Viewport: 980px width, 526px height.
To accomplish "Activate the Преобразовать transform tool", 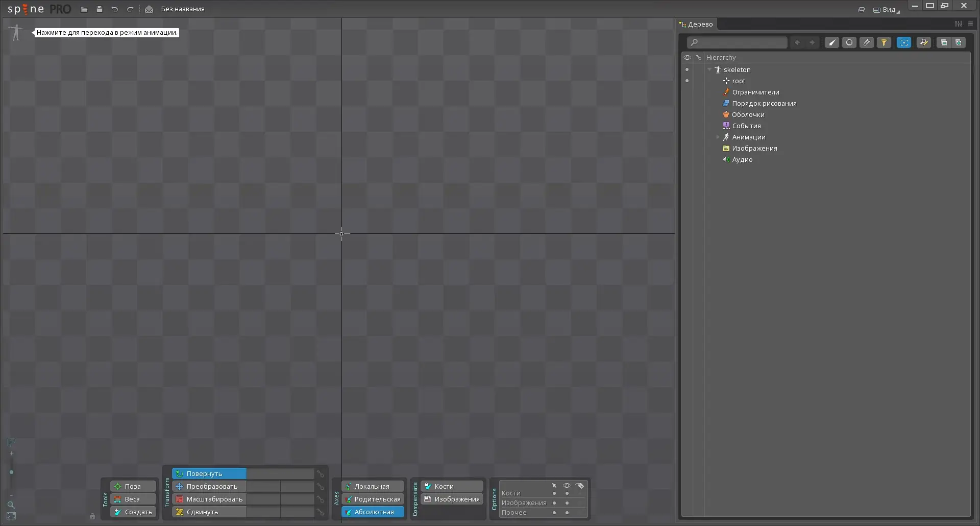I will coord(209,486).
